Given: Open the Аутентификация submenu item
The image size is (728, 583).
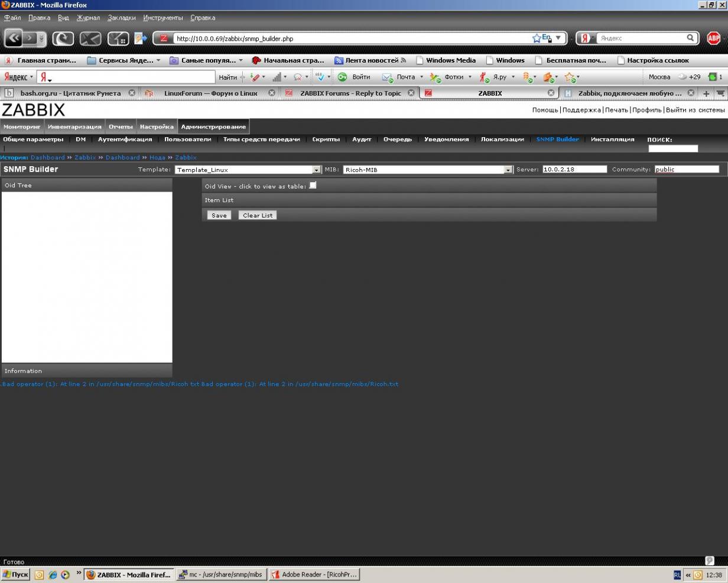Looking at the screenshot, I should click(x=125, y=140).
